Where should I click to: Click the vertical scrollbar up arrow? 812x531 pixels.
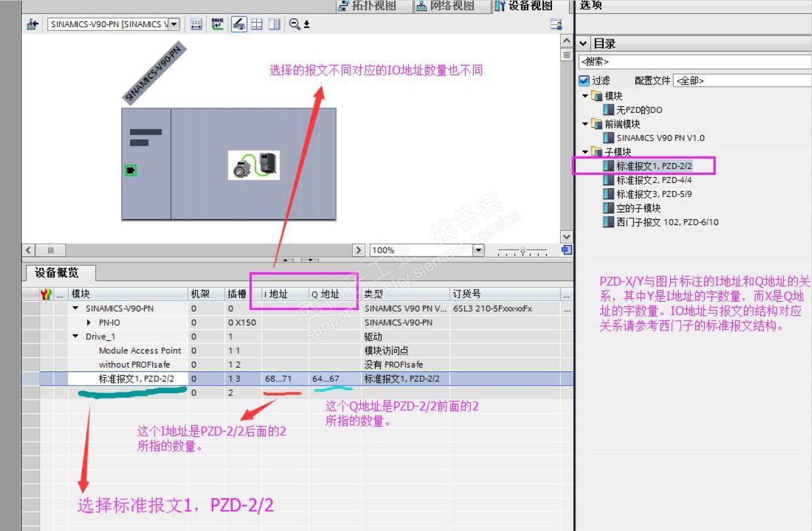point(567,40)
